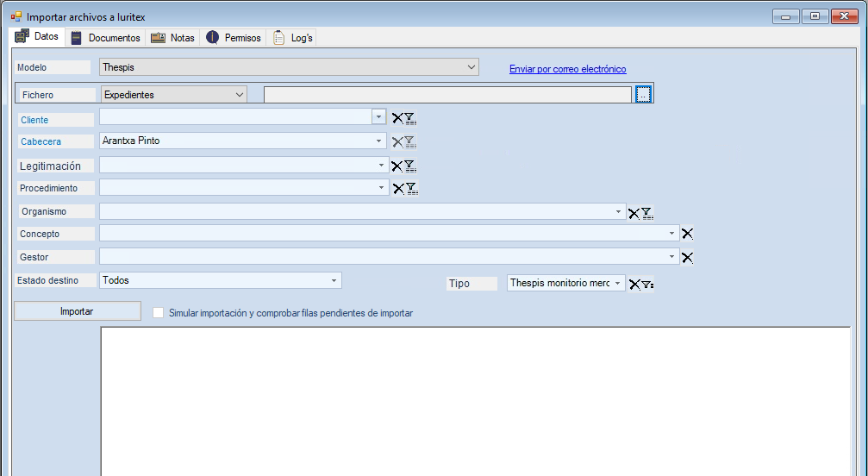Open the Fichero type dropdown Expedientes
Viewport: 868px width, 476px height.
tap(239, 95)
